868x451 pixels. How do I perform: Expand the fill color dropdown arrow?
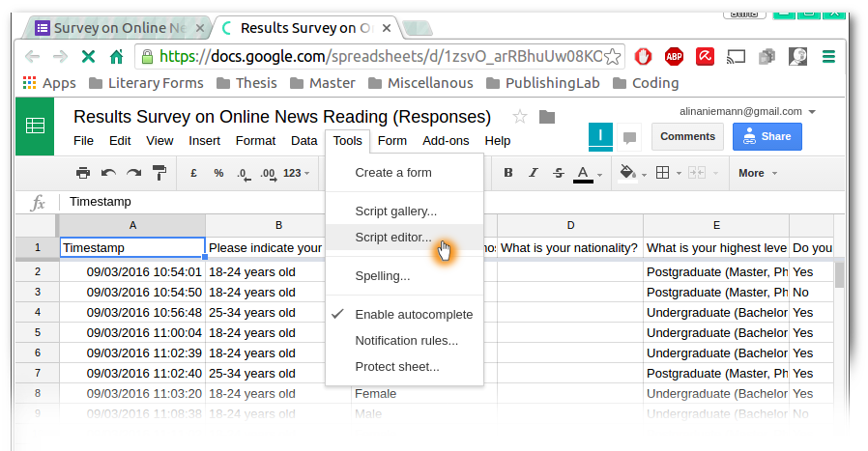(644, 175)
